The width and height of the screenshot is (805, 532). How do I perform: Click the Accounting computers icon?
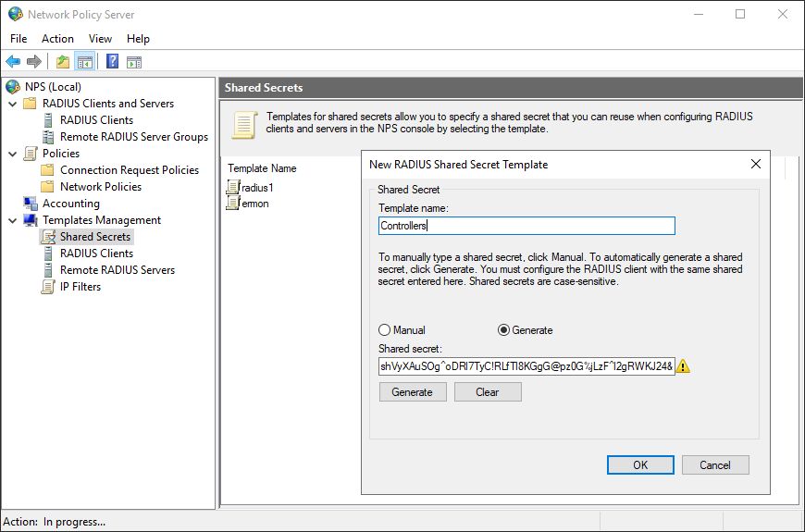coord(31,204)
